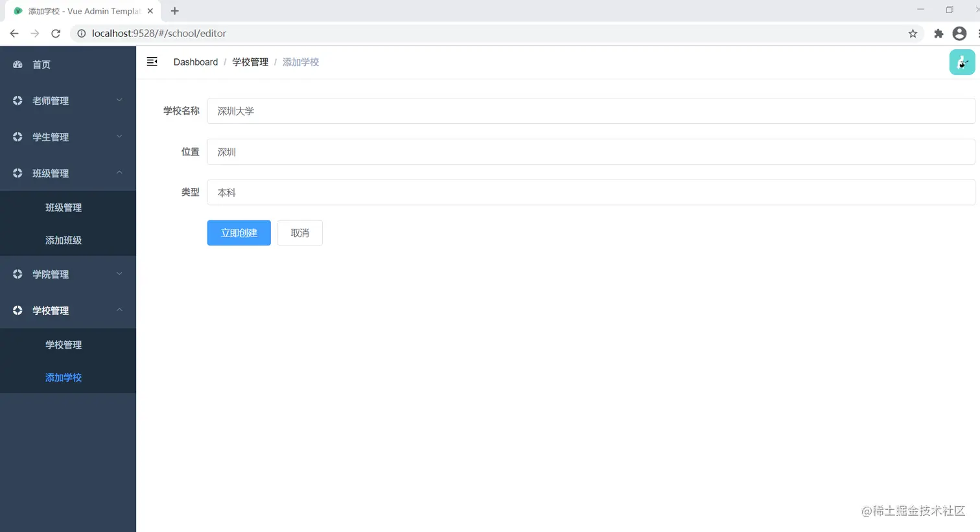This screenshot has width=980, height=532.
Task: Click the 班级管理 parent menu icon
Action: (17, 173)
